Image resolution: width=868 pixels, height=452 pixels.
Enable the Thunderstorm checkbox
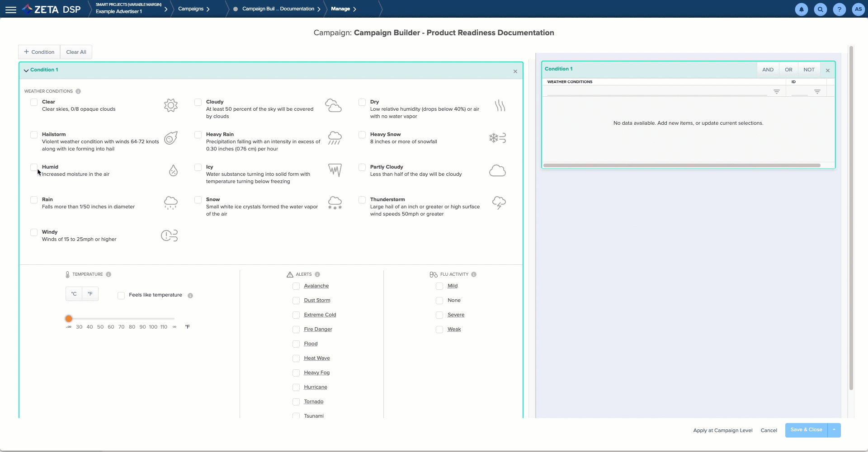[362, 200]
